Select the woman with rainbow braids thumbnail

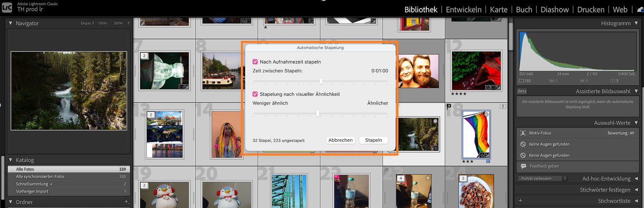point(227,134)
